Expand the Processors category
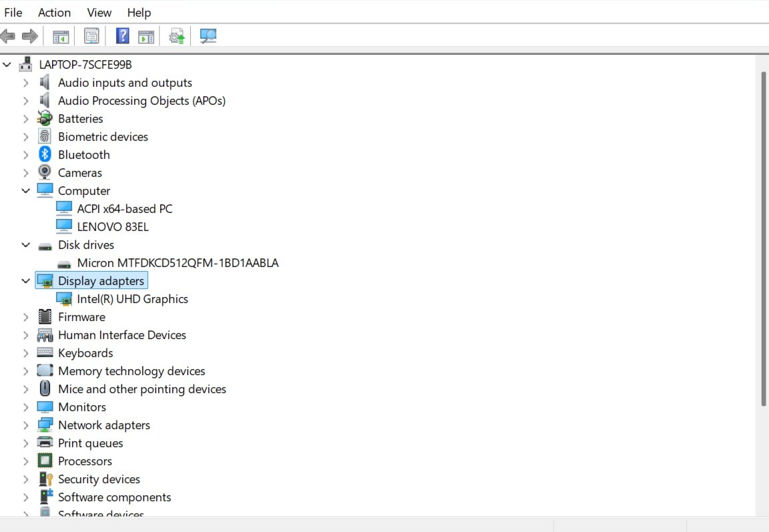 pyautogui.click(x=25, y=461)
